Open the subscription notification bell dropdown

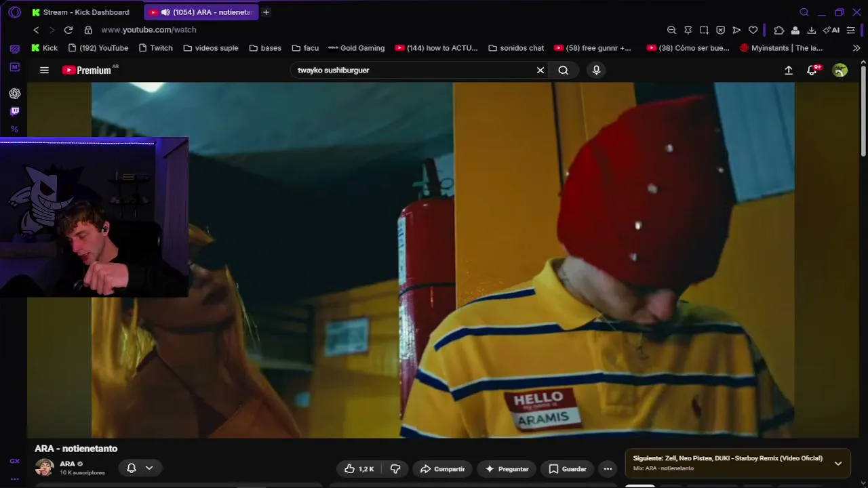click(x=140, y=468)
